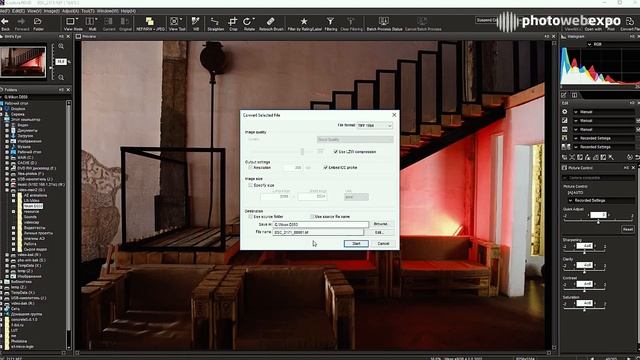Click zoom-out magnifier in Bird's Eye panel
Viewport: 640px width, 360px height.
pos(61,78)
